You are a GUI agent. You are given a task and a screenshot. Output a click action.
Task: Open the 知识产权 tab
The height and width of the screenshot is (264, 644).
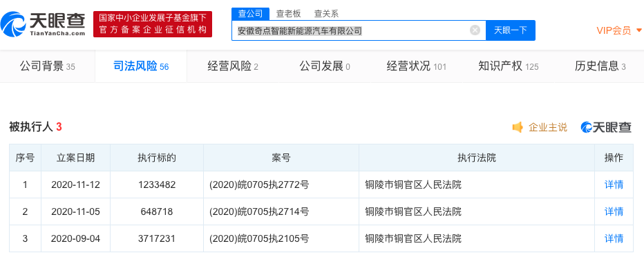point(508,66)
